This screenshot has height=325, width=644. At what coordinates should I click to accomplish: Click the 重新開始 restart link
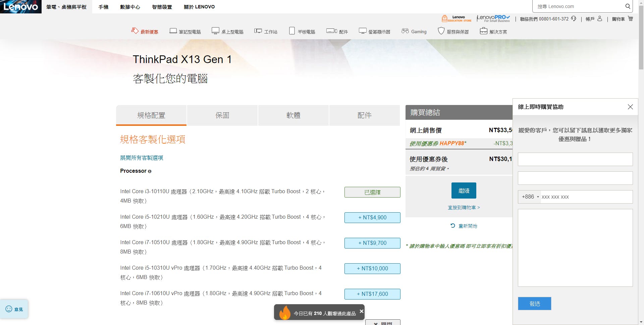pos(468,226)
